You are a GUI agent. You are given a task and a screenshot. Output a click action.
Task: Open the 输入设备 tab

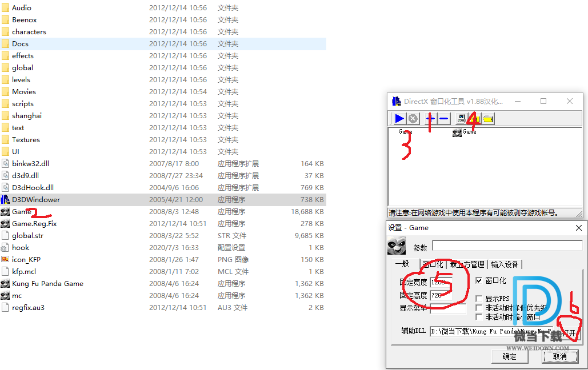point(505,264)
